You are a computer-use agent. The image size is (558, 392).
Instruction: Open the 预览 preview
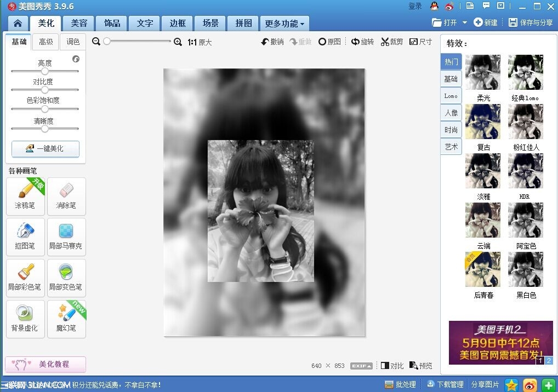420,365
